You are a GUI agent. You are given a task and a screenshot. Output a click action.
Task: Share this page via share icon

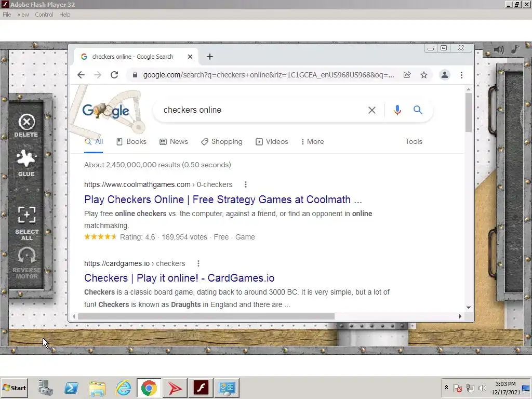pyautogui.click(x=407, y=75)
